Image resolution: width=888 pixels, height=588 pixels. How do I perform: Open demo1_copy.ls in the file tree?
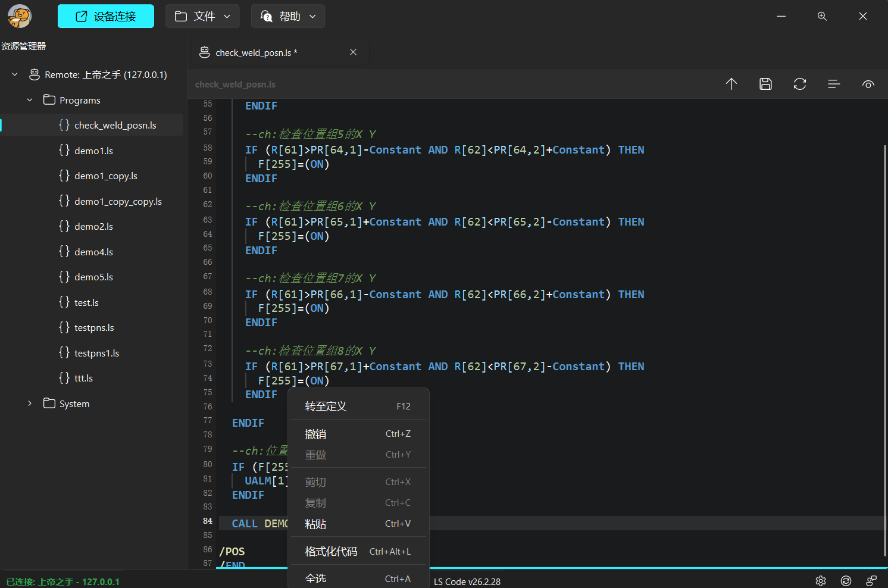(106, 176)
